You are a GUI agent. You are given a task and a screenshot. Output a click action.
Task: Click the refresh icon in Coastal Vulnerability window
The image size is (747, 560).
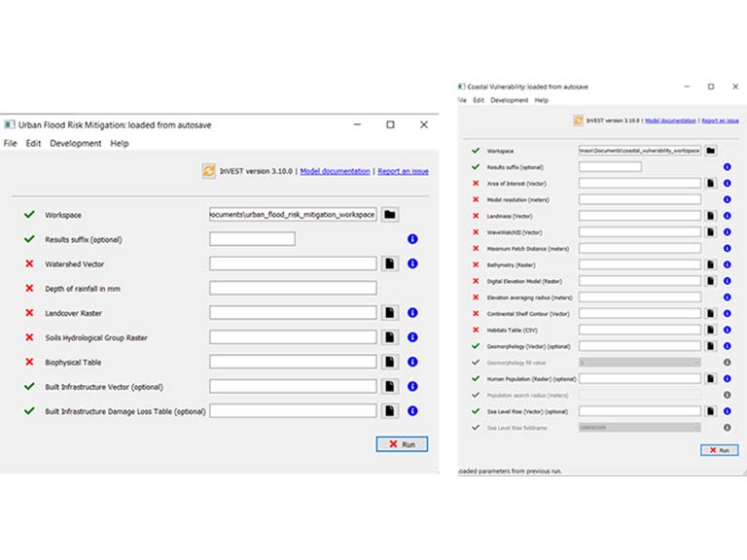(579, 121)
